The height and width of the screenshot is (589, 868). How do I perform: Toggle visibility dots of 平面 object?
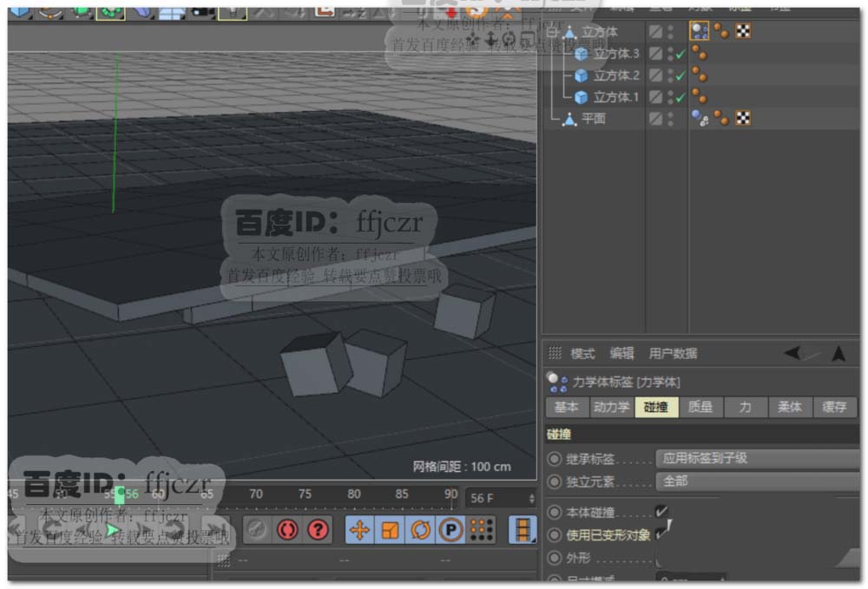(x=670, y=118)
